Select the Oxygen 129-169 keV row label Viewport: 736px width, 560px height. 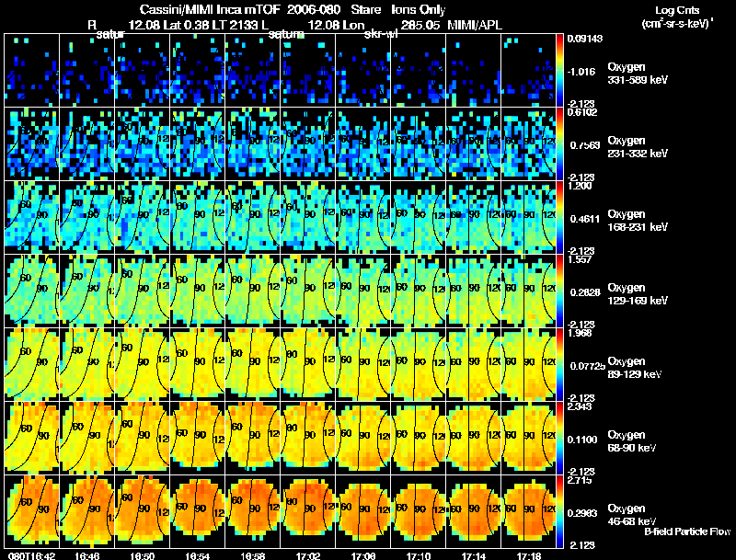click(638, 294)
